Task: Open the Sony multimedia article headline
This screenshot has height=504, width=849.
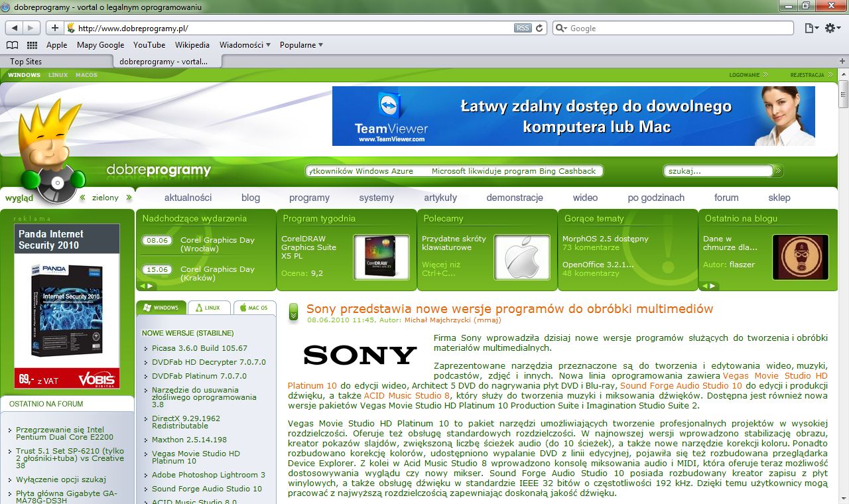Action: [509, 308]
